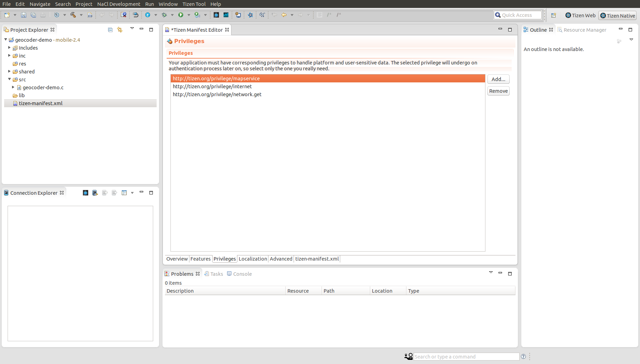Switch to the Tizen Web perspective
640x364 pixels.
click(580, 16)
